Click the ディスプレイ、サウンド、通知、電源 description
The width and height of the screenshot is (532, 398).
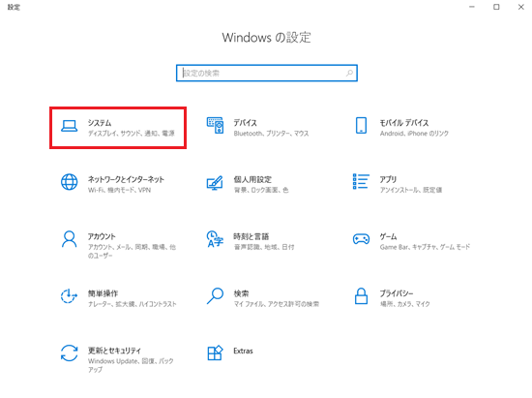point(132,134)
